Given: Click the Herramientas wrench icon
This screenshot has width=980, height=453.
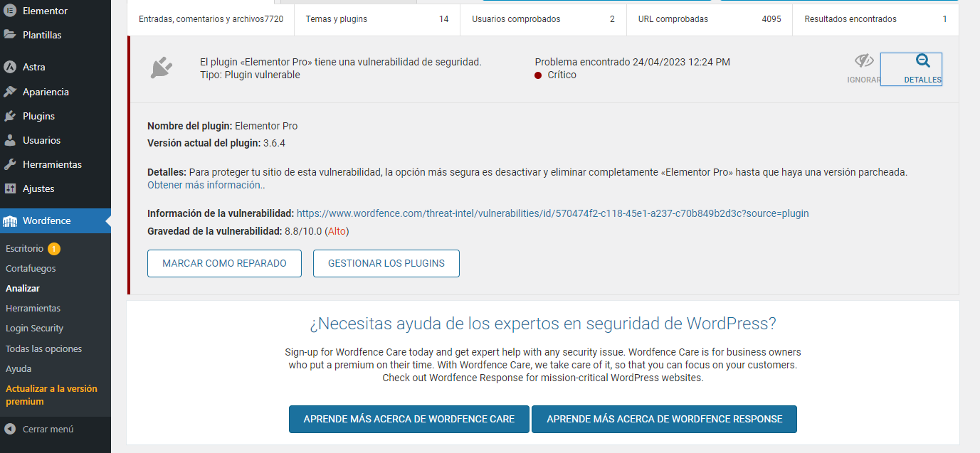Looking at the screenshot, I should [x=10, y=164].
